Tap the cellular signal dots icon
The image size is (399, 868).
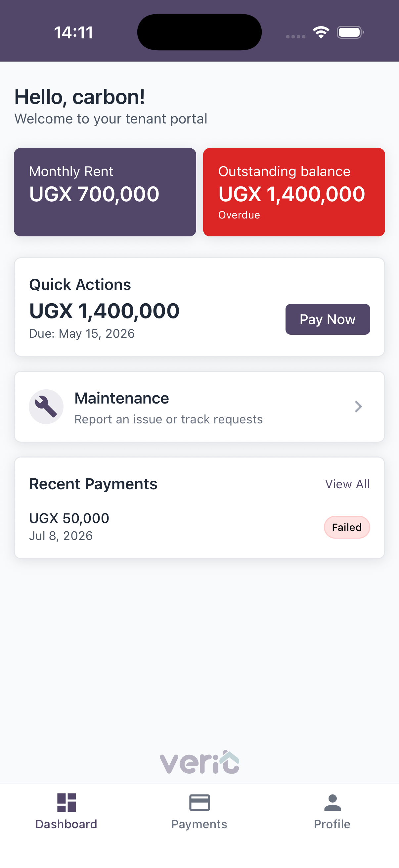[x=296, y=36]
